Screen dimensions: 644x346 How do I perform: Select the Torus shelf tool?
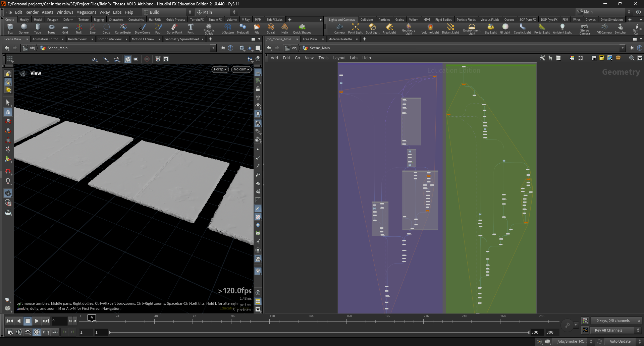click(x=51, y=28)
